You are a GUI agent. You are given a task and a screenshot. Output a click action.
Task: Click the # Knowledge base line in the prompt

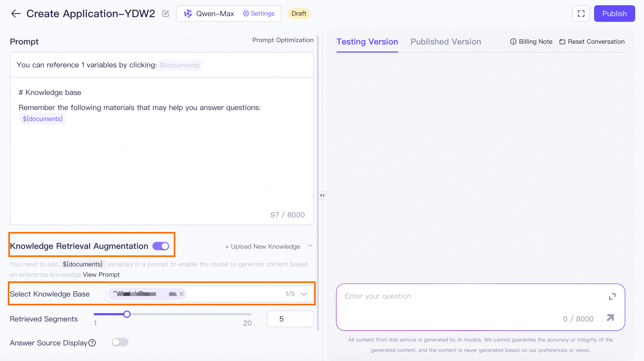50,93
